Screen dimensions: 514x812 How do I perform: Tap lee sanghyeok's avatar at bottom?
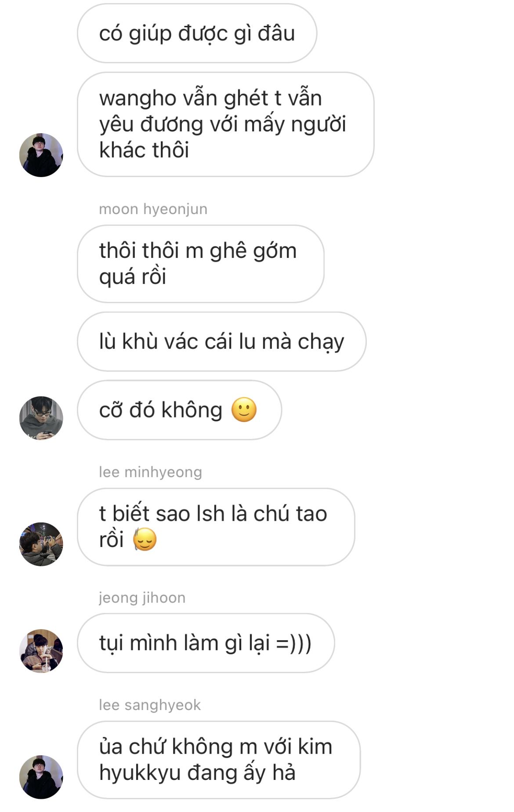tap(41, 777)
